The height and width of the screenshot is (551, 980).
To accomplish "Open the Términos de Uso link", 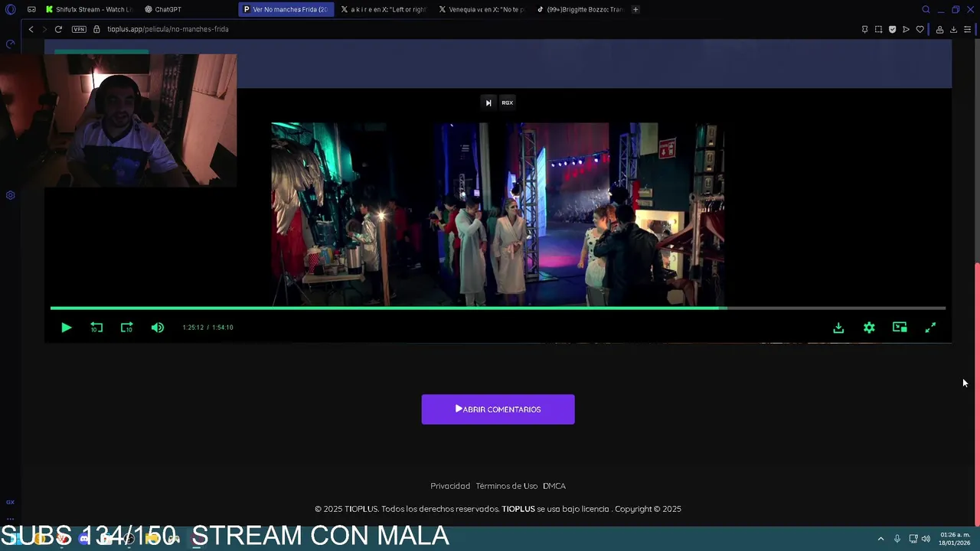I will (x=507, y=486).
